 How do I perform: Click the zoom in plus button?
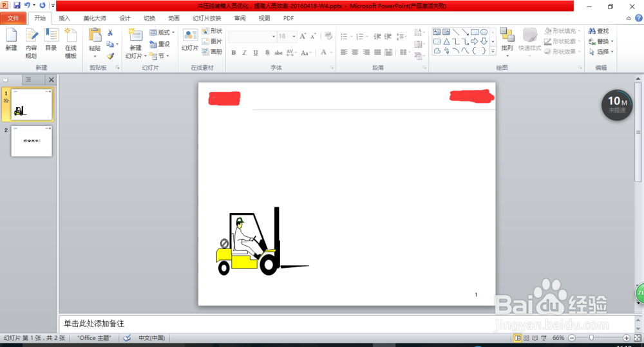click(x=627, y=337)
